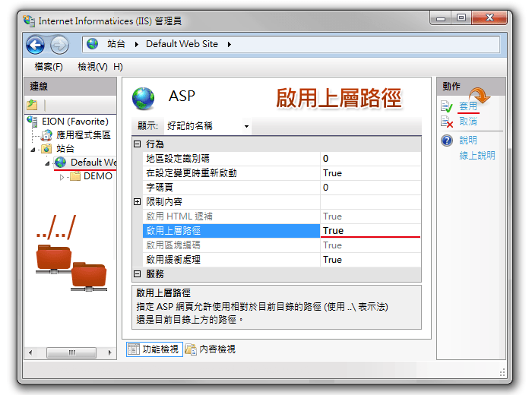Screen dimensions: 532x395
Task: Click the Default Web Site globe icon in tree
Action: point(61,163)
